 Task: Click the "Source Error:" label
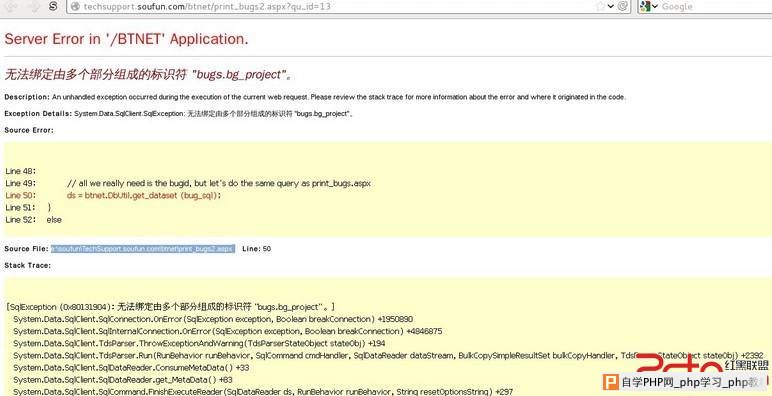click(29, 131)
